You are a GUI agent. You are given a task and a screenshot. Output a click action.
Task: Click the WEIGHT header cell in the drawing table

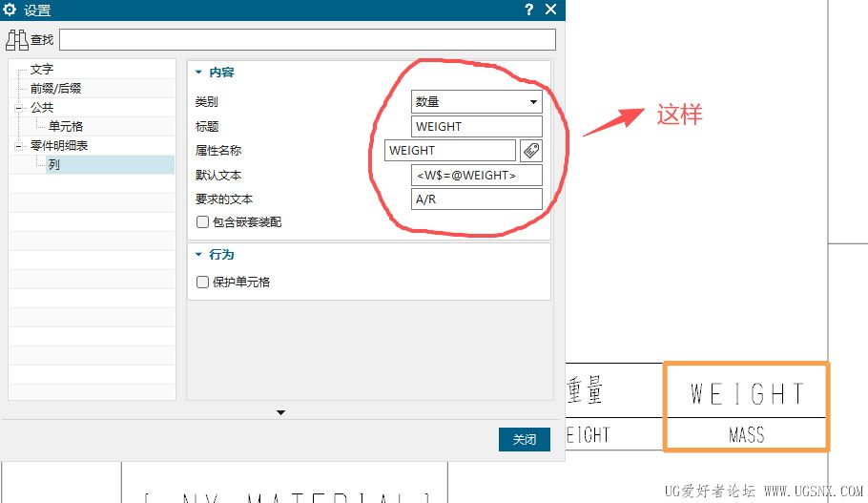[x=746, y=393]
